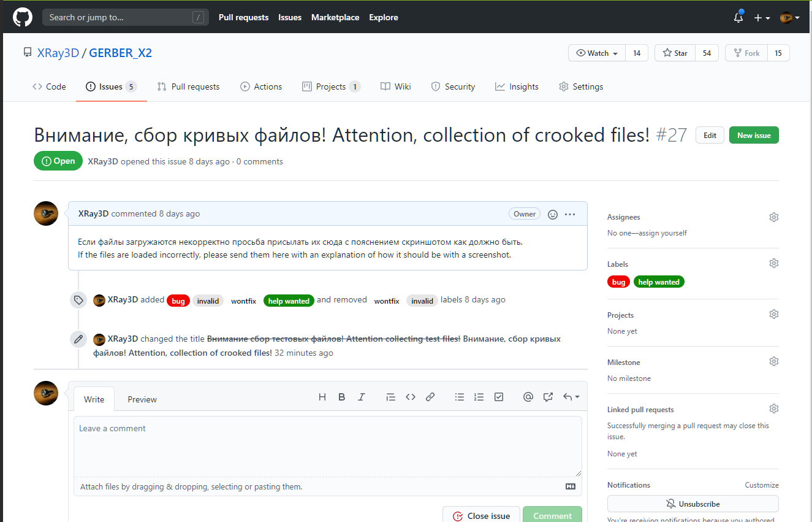This screenshot has width=812, height=522.
Task: Click the Fork button
Action: click(746, 53)
